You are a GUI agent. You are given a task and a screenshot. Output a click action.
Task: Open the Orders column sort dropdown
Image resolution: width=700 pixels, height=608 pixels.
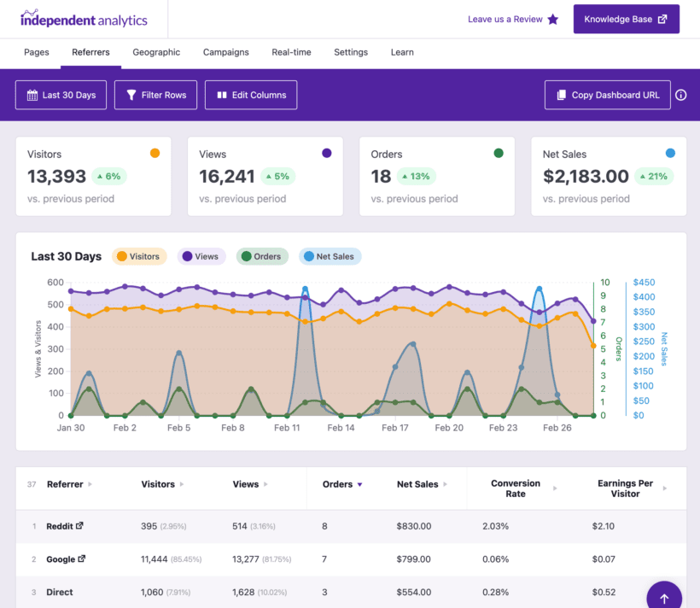pyautogui.click(x=359, y=484)
